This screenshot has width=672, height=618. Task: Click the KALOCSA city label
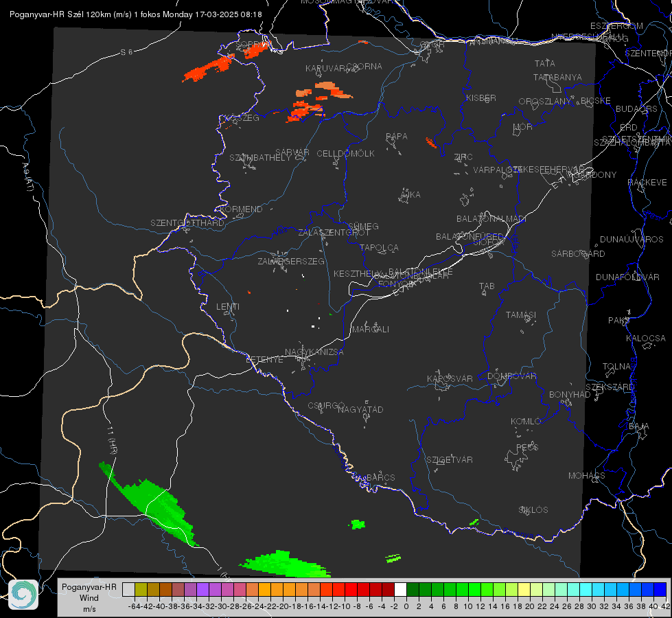coord(646,339)
